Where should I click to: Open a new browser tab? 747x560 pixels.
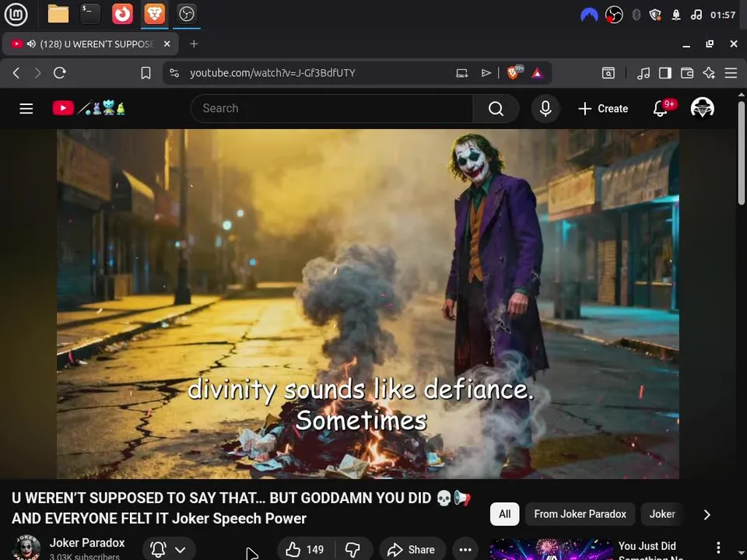(x=194, y=44)
